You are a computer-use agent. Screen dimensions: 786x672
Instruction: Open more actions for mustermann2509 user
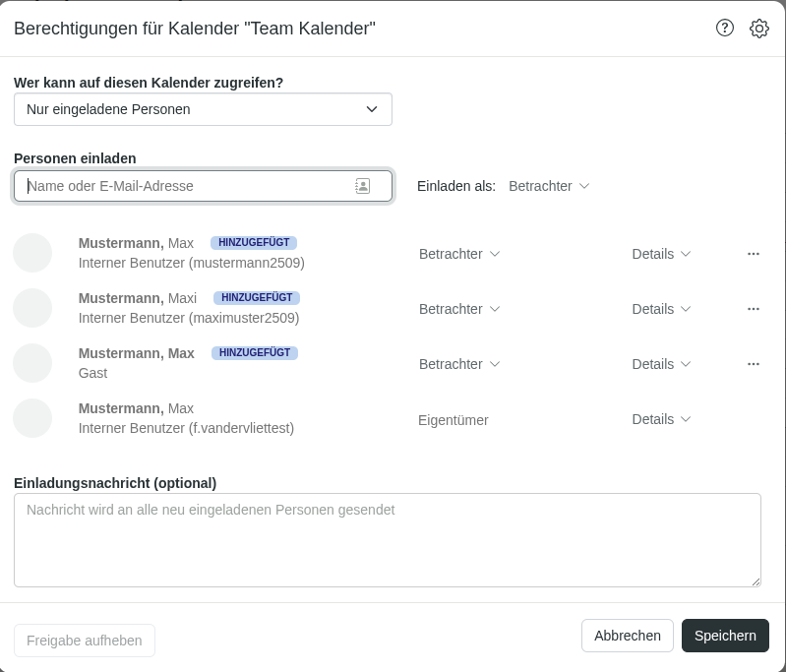click(x=754, y=254)
